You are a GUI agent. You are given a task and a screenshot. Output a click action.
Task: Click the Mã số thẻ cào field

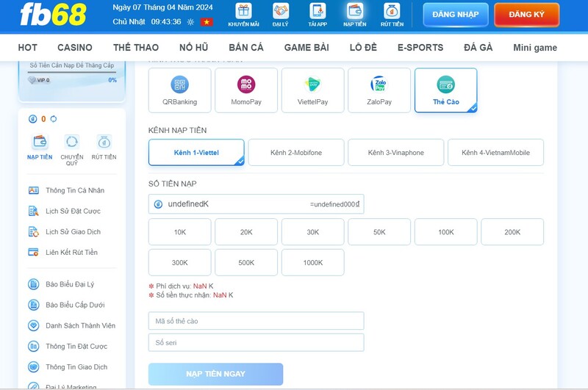click(x=256, y=321)
